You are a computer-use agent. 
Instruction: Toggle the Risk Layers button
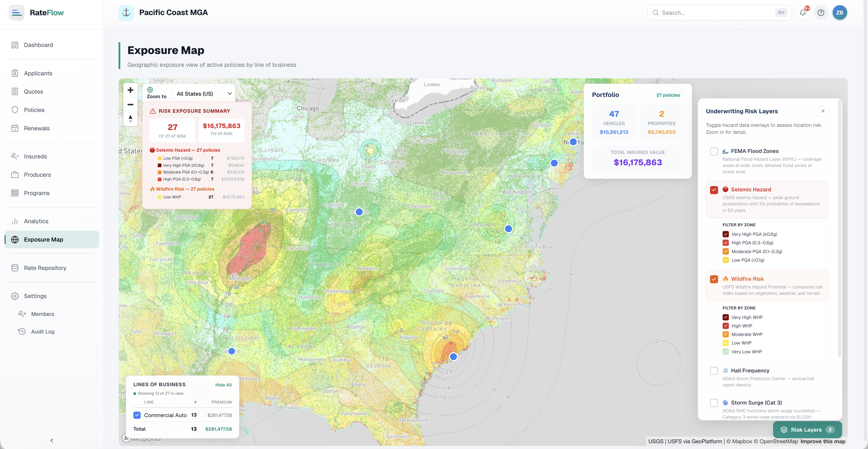807,430
